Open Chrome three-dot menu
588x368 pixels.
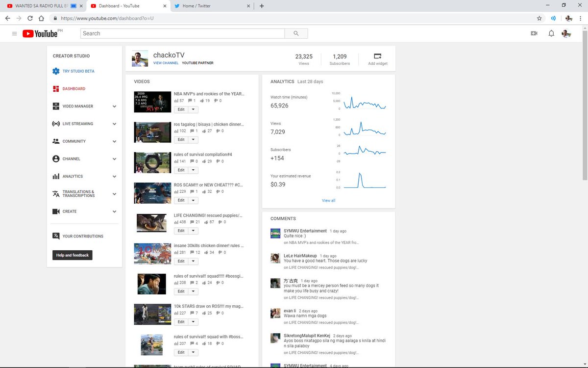582,18
